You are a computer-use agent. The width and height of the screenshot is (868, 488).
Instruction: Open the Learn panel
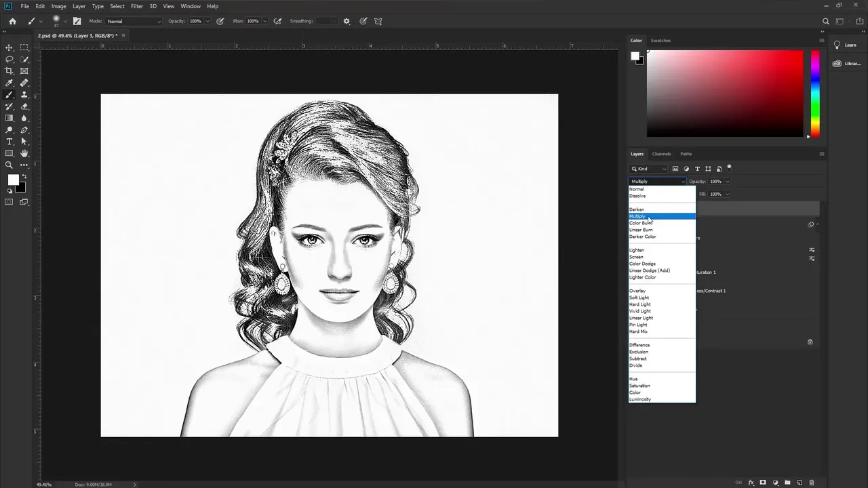pyautogui.click(x=845, y=45)
